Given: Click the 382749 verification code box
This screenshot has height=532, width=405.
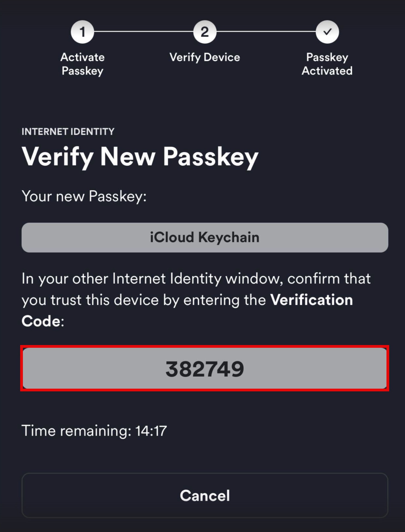Looking at the screenshot, I should tap(205, 368).
